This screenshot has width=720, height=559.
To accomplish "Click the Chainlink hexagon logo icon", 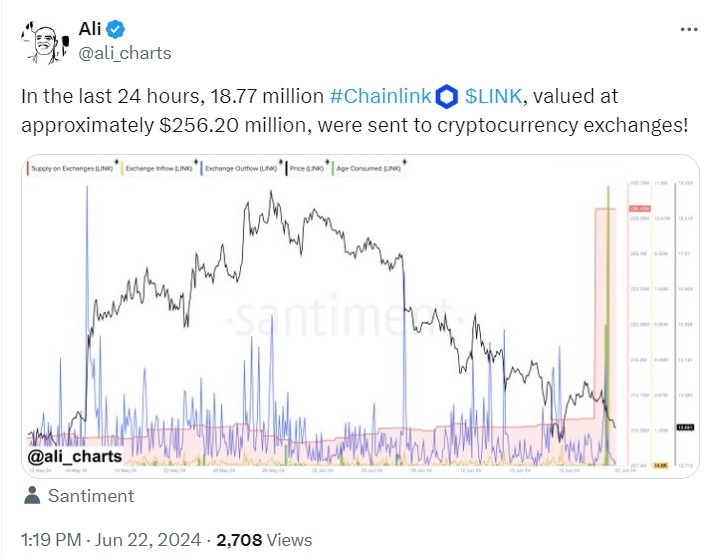I will pos(447,97).
